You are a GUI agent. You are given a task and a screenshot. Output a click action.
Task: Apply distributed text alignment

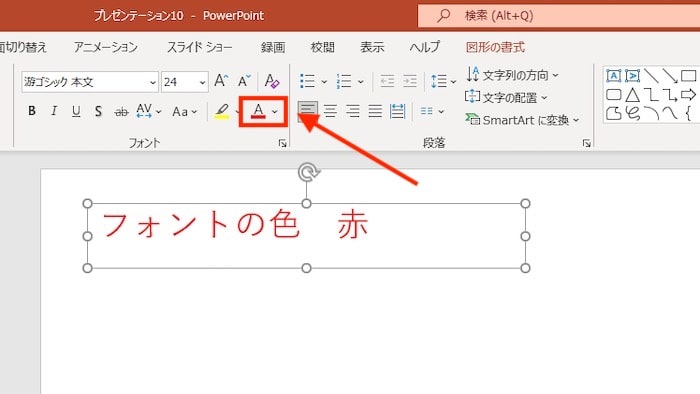(397, 111)
